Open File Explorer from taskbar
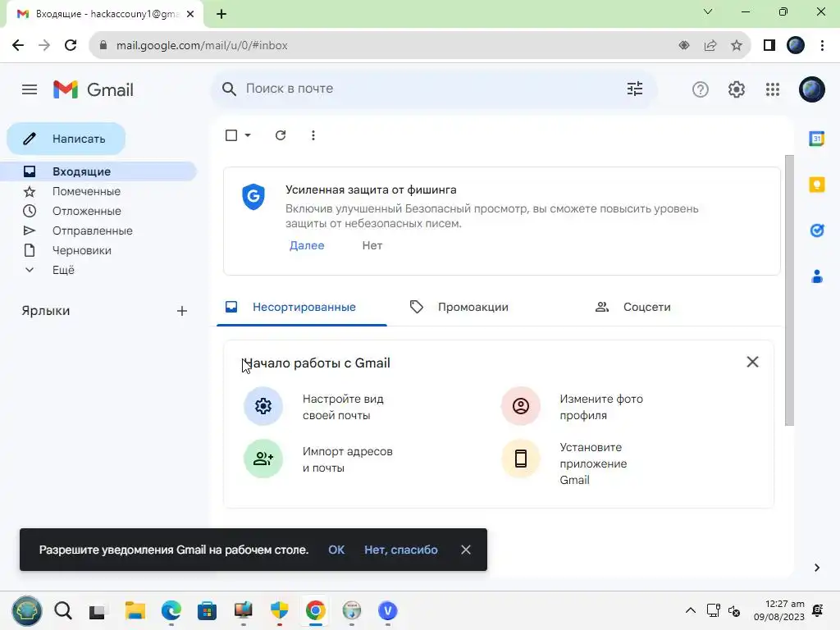The height and width of the screenshot is (630, 840). [135, 610]
